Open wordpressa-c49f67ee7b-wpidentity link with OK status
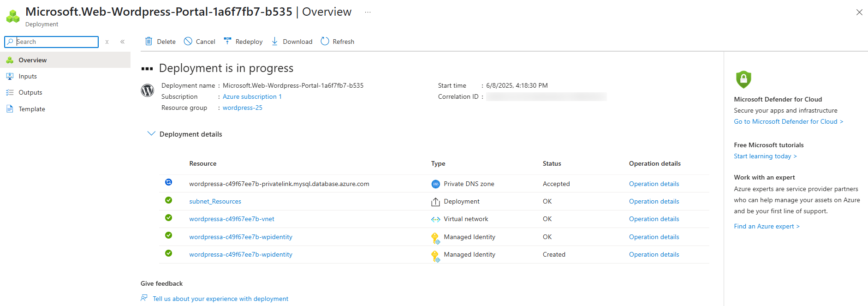This screenshot has height=306, width=868. 241,237
